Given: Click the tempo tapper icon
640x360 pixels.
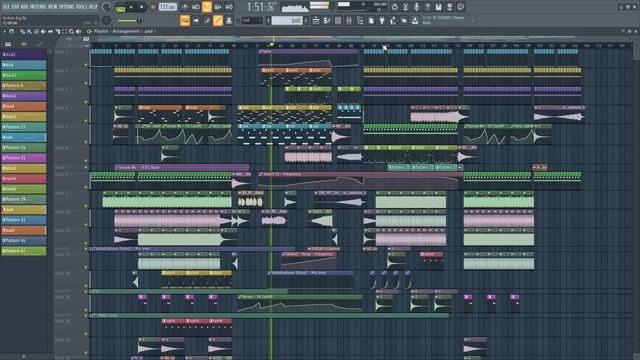Looking at the screenshot, I should click(x=393, y=20).
